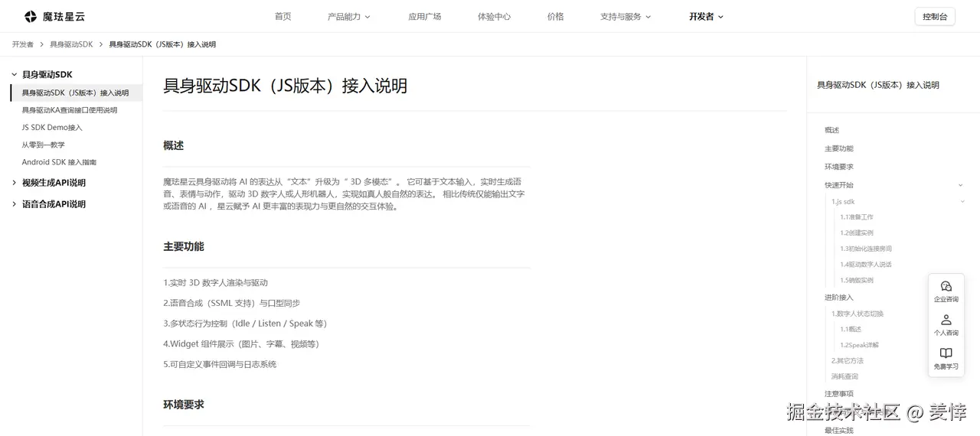Image resolution: width=980 pixels, height=436 pixels.
Task: Collapse 快速开始 chevron in outline
Action: coord(961,185)
